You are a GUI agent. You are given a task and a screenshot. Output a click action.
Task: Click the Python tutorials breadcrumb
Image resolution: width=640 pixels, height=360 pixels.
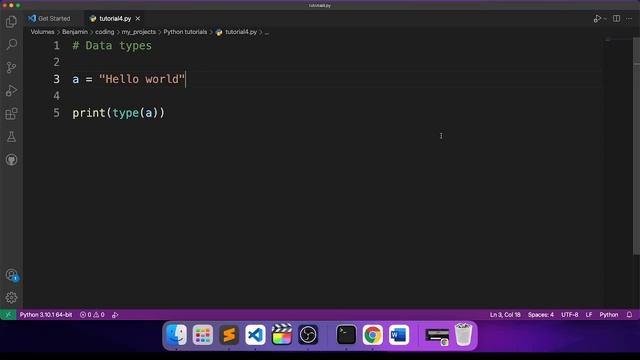(185, 32)
